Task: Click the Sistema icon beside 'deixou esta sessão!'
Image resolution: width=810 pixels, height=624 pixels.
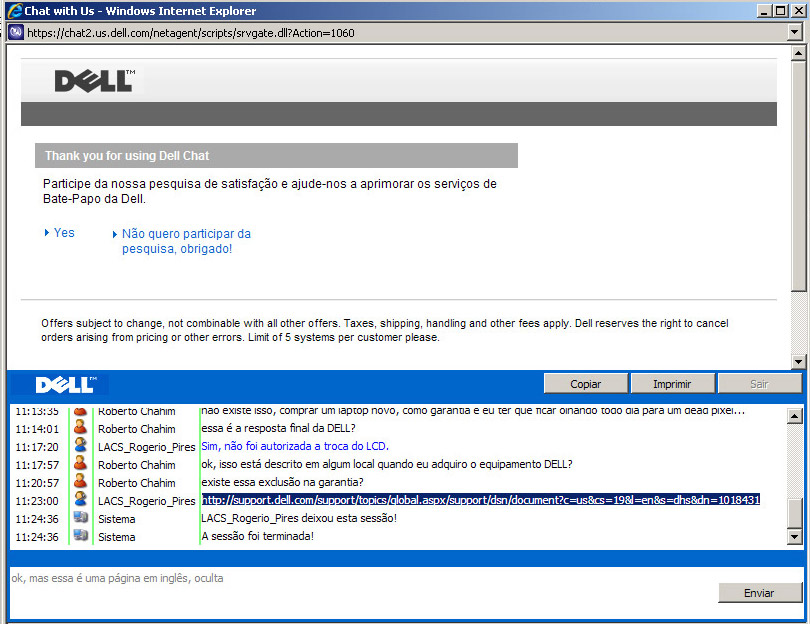Action: click(80, 518)
